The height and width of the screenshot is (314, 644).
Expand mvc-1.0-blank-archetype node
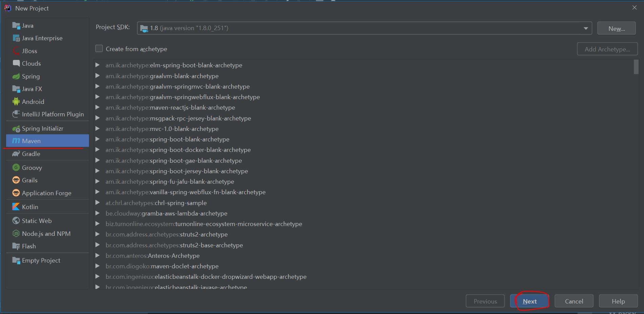pyautogui.click(x=97, y=129)
